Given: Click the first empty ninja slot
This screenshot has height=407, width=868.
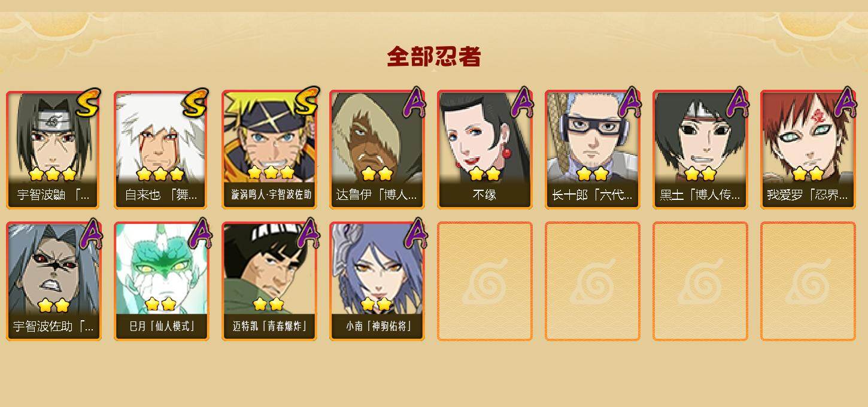Looking at the screenshot, I should click(x=485, y=281).
